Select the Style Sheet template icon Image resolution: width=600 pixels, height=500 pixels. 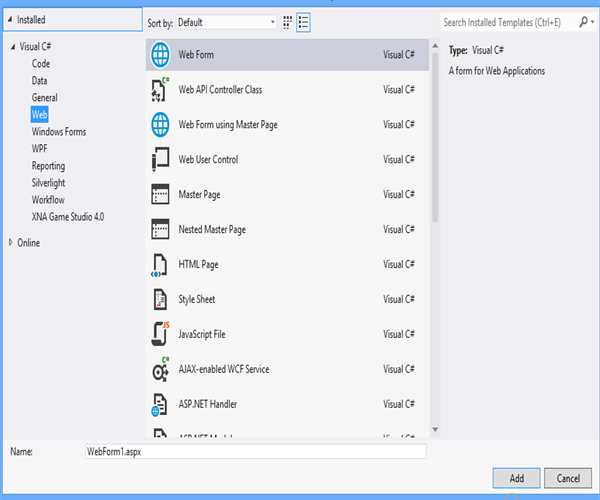coord(160,300)
